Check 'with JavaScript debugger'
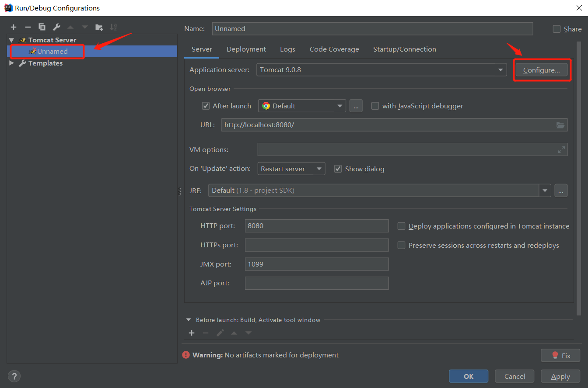 (375, 106)
